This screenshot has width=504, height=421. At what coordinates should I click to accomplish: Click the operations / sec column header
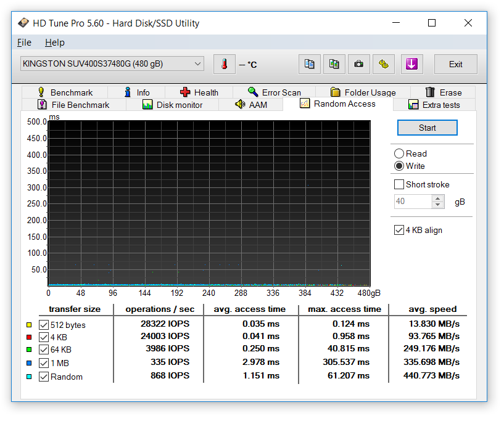(x=160, y=309)
